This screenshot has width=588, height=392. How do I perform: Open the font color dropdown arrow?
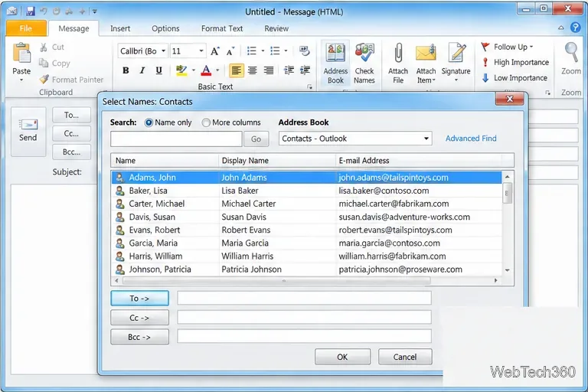point(217,70)
